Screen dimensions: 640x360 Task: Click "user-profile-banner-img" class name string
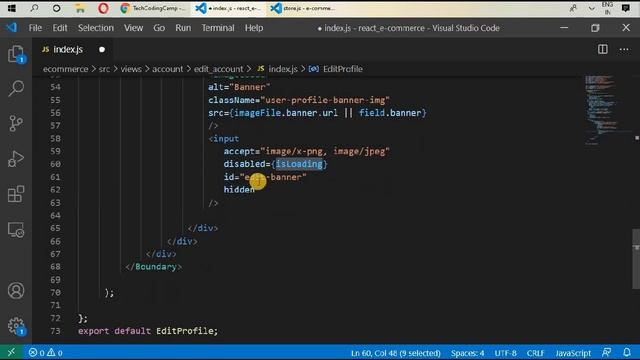tap(325, 100)
